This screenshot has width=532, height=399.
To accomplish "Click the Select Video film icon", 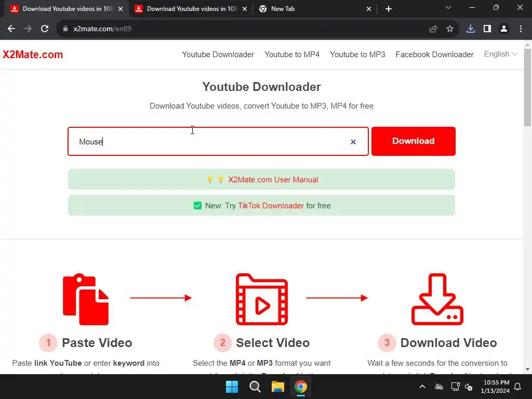I will [x=262, y=299].
